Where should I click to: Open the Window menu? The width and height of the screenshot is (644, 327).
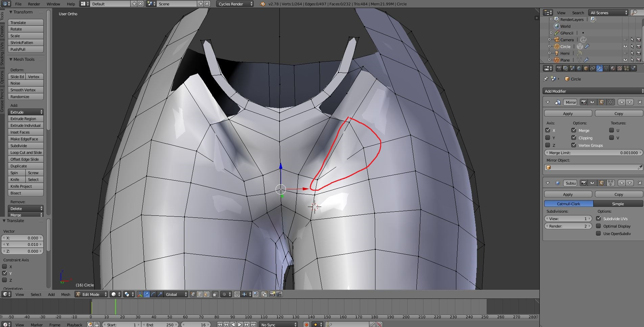(53, 4)
